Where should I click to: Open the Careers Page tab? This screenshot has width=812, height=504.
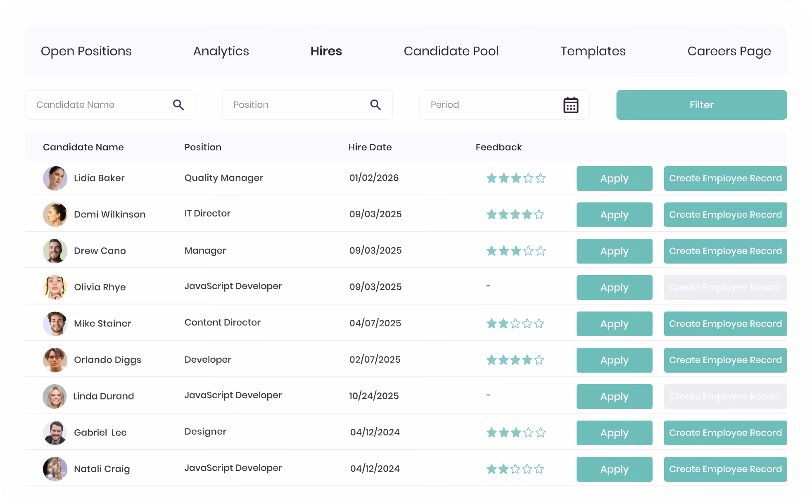pyautogui.click(x=729, y=51)
